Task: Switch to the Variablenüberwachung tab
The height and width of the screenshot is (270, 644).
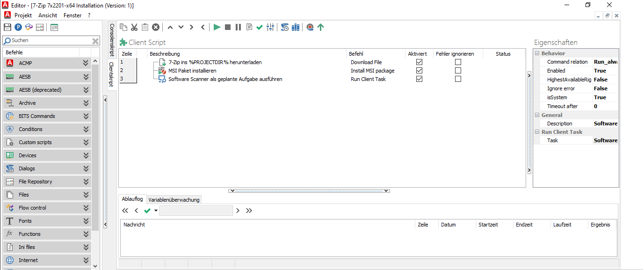Action: coord(174,199)
